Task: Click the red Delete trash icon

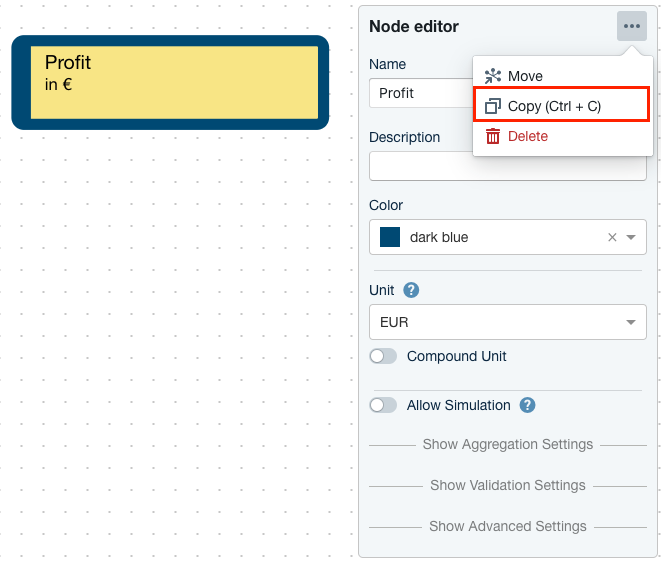Action: [492, 136]
